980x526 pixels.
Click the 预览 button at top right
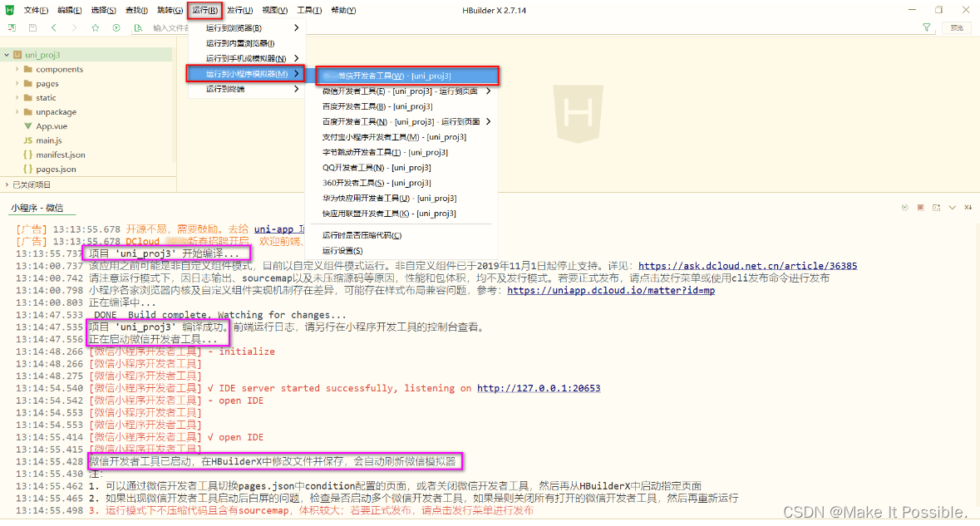957,27
